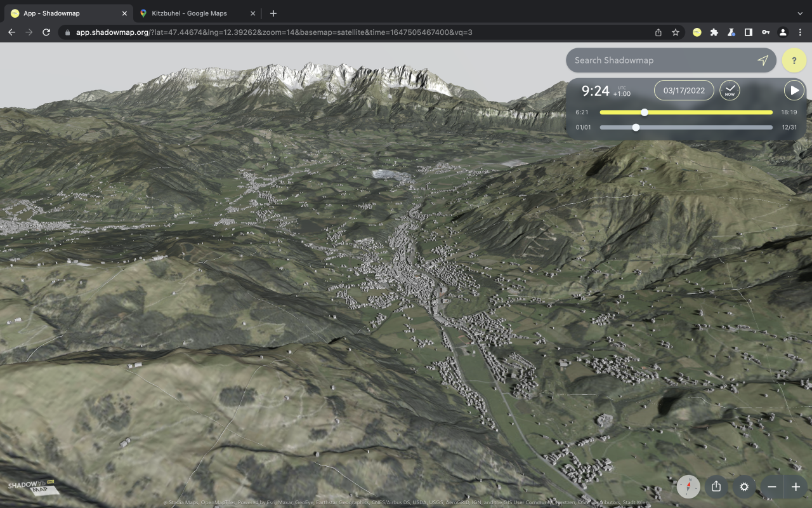Expand the tab search chevron
This screenshot has width=812, height=508.
tap(799, 13)
